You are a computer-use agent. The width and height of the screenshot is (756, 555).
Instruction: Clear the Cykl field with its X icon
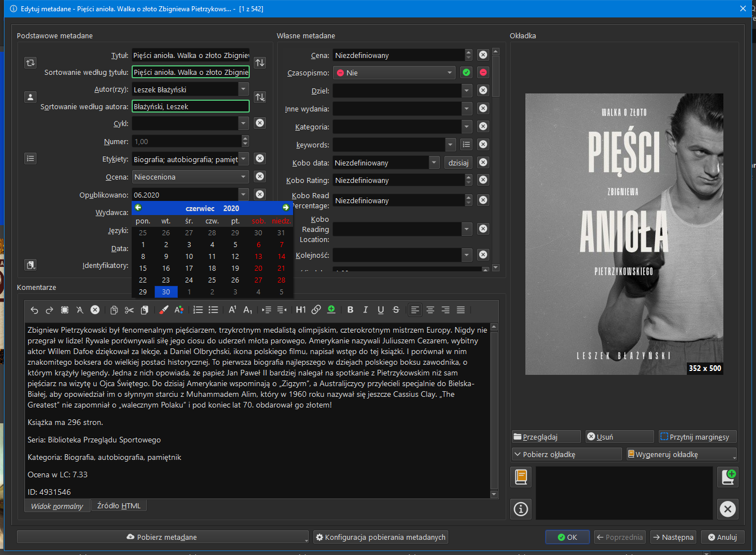point(260,123)
